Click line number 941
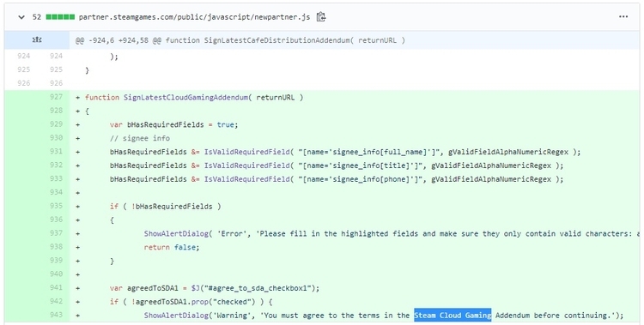The image size is (644, 325). 57,287
